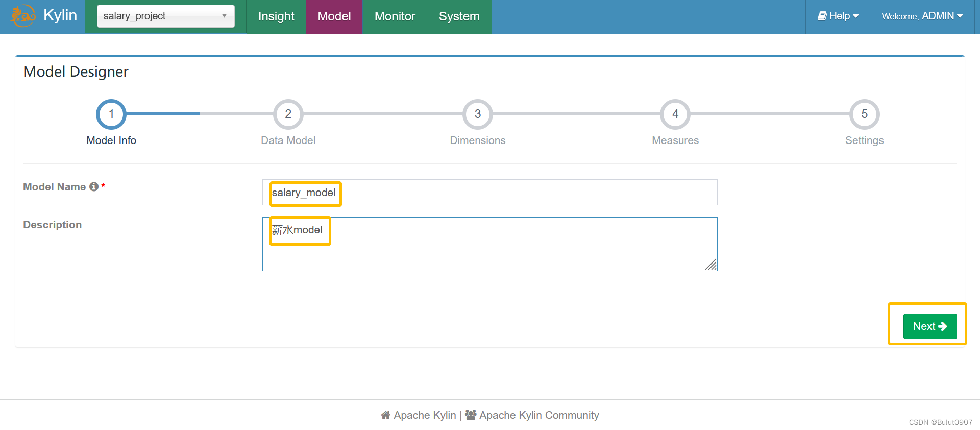Click the Model Name label
This screenshot has width=980, height=430.
pos(55,187)
